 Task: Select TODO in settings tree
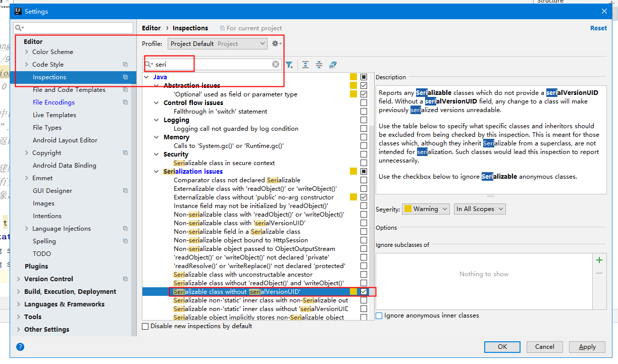(42, 254)
